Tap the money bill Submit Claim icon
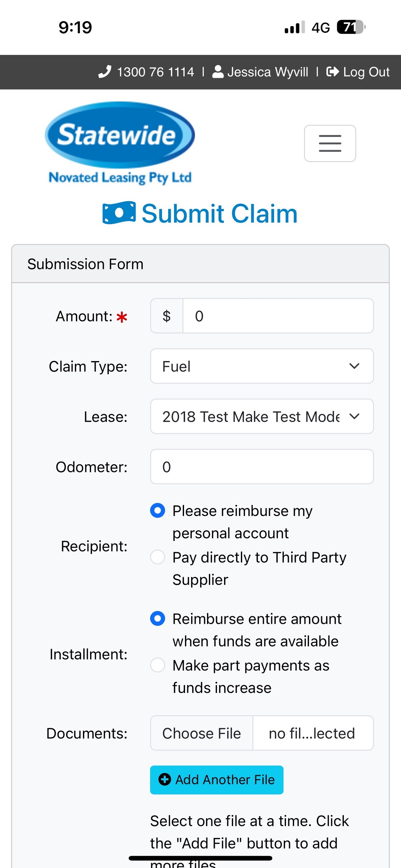This screenshot has height=868, width=401. (119, 213)
